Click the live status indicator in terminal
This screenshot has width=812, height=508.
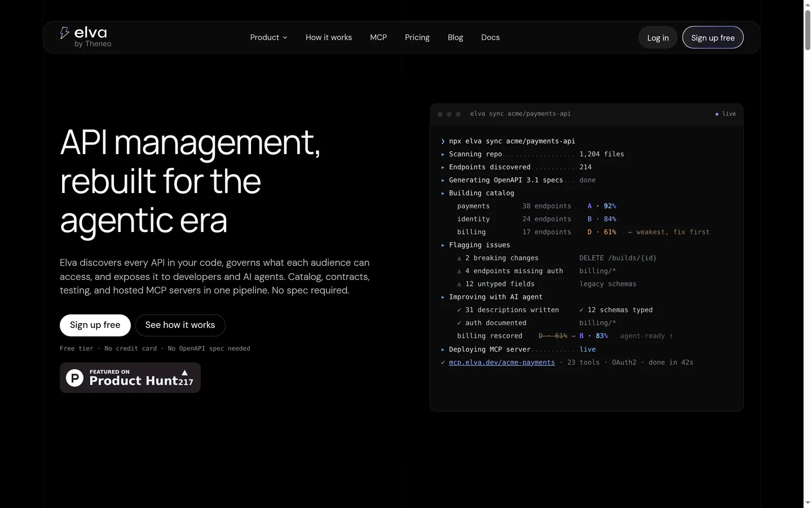(726, 114)
